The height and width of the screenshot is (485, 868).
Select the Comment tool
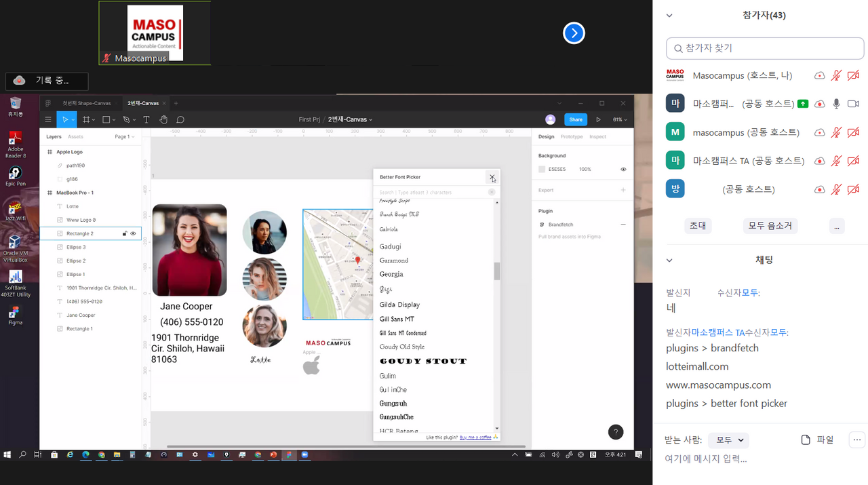(x=180, y=119)
